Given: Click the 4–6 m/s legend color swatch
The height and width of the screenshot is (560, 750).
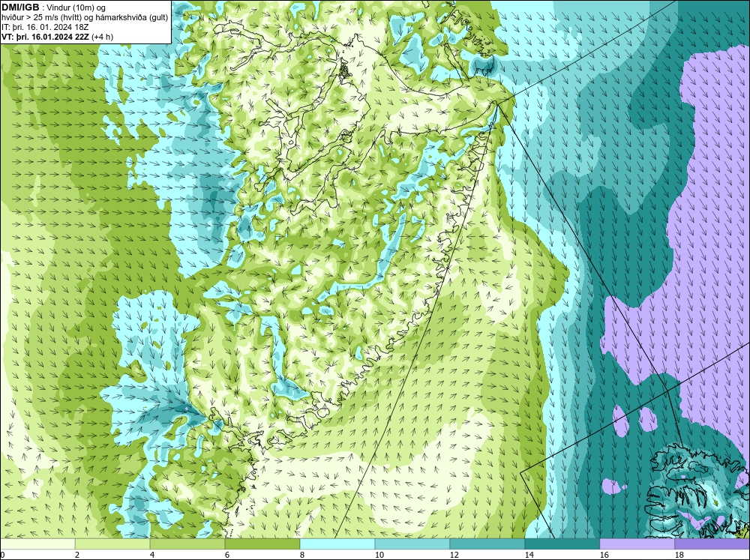Looking at the screenshot, I should point(187,544).
